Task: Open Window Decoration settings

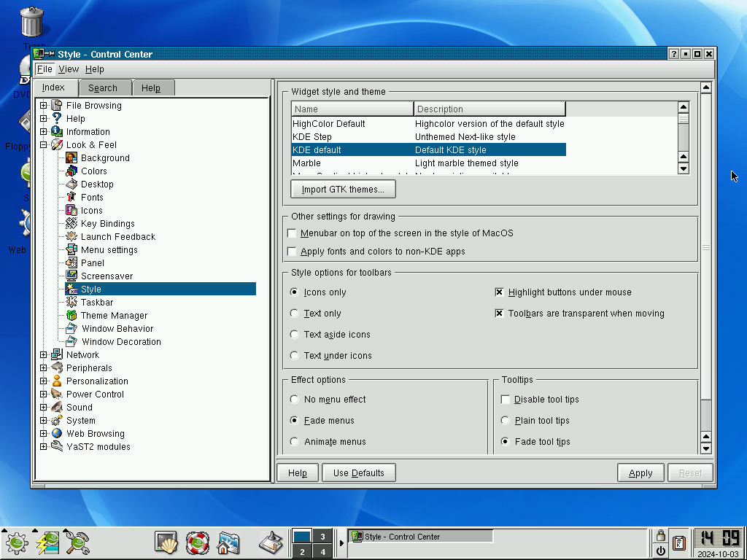Action: 121,341
